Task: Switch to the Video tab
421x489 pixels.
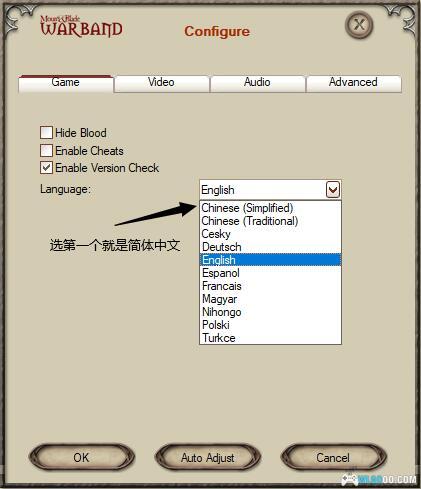Action: coord(162,83)
